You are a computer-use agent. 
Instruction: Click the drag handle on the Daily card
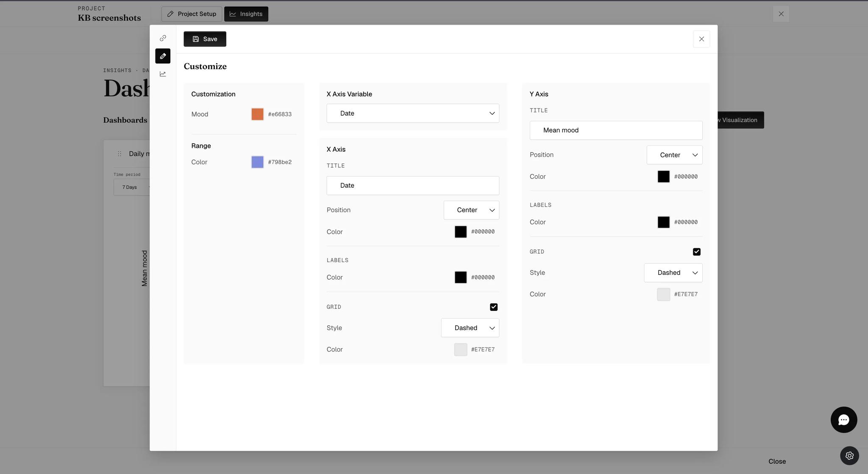point(120,154)
